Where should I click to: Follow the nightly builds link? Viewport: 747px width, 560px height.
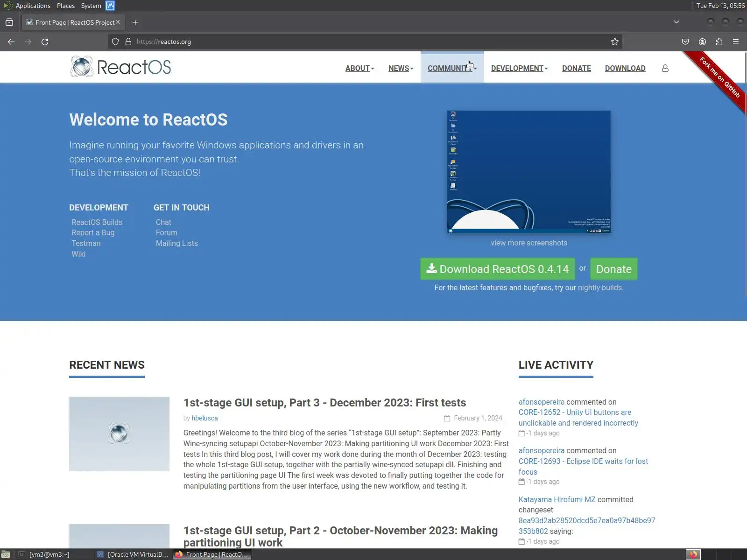click(x=600, y=287)
